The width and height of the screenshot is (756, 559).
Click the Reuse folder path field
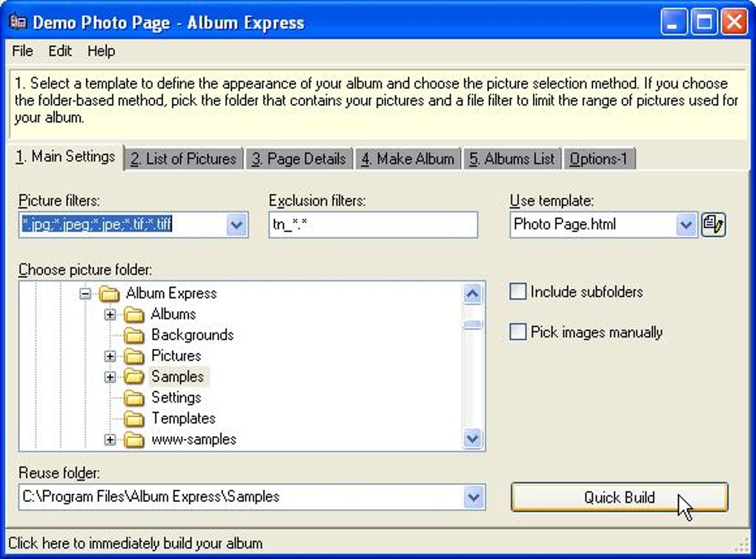click(241, 497)
